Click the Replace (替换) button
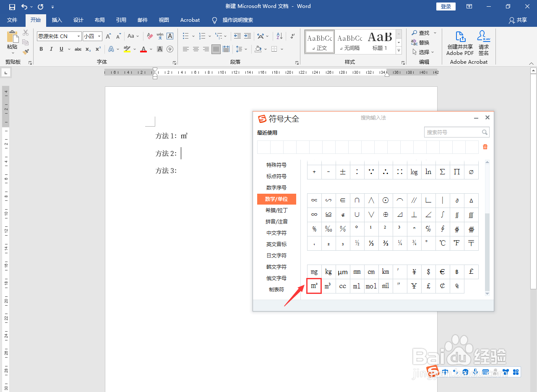Image resolution: width=537 pixels, height=392 pixels. (x=420, y=42)
